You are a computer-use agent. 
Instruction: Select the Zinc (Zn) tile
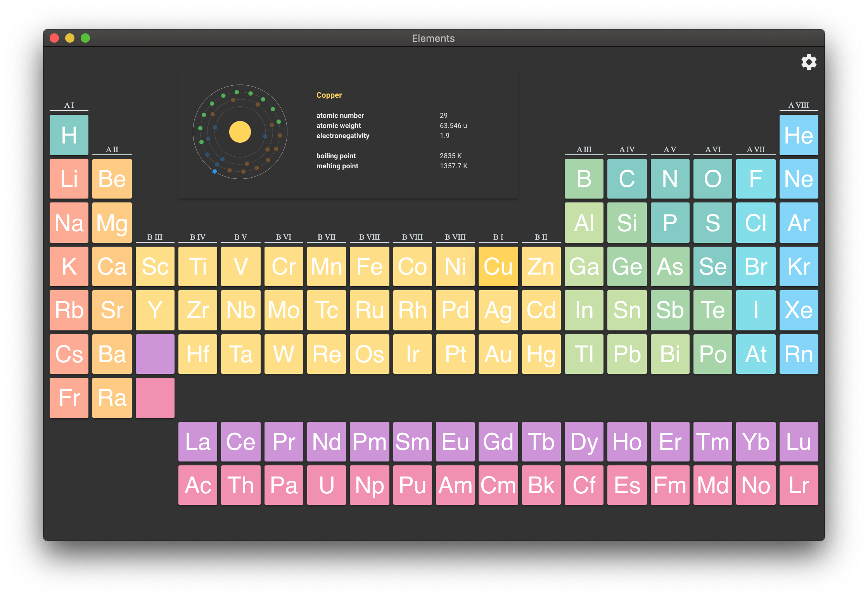tap(541, 266)
